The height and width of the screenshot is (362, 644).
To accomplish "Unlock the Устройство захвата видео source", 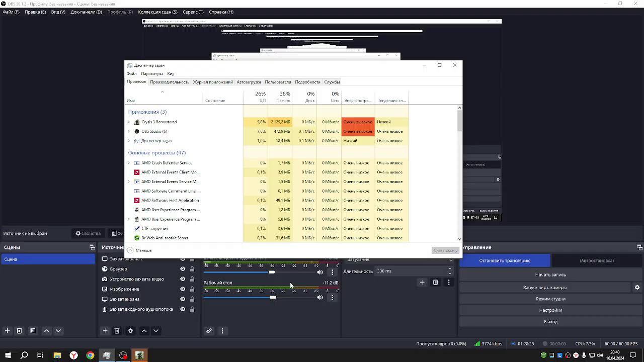I will coord(192,279).
